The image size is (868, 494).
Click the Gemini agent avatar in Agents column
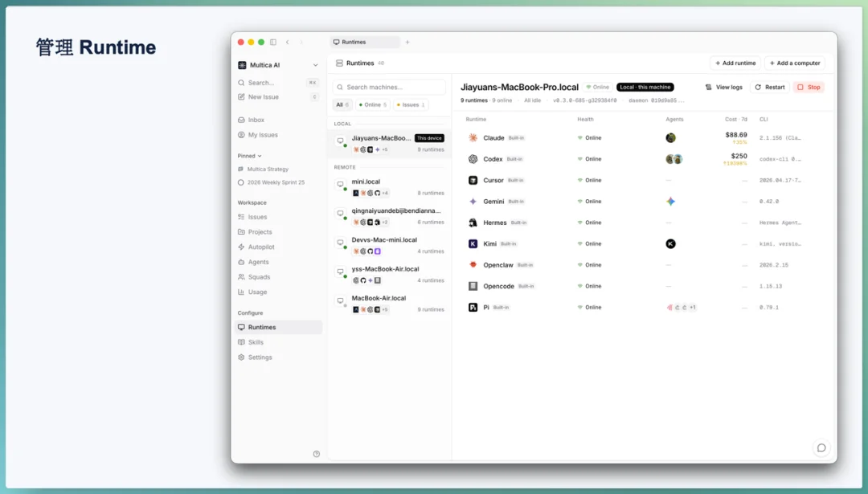pyautogui.click(x=670, y=202)
